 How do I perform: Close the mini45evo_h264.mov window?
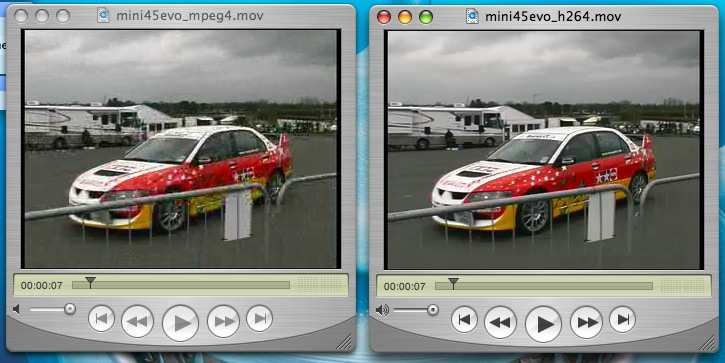click(x=384, y=18)
